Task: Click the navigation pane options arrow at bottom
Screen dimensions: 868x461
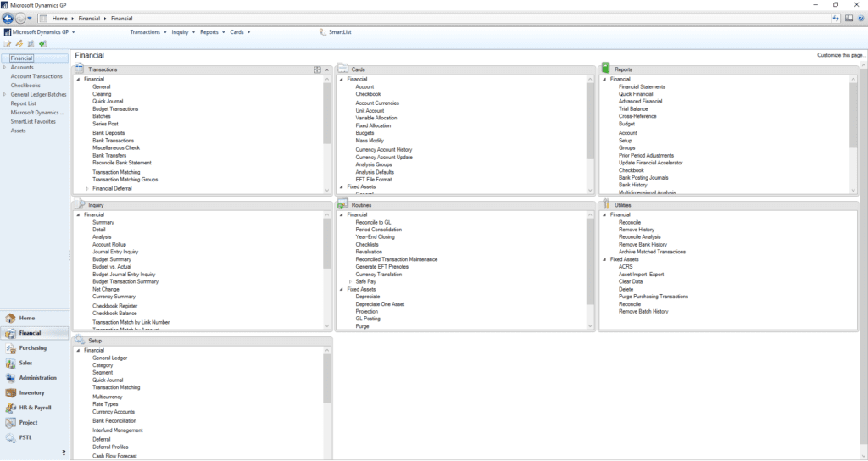Action: (x=64, y=453)
